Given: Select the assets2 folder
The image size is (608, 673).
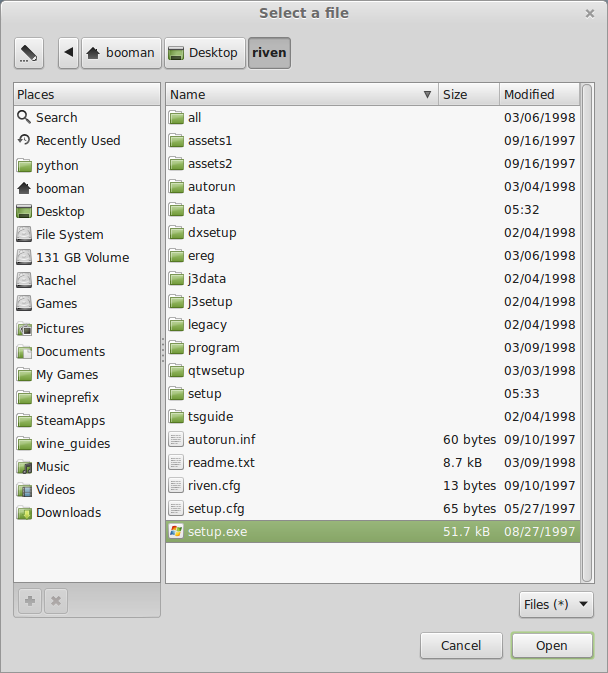Looking at the screenshot, I should (x=373, y=164).
